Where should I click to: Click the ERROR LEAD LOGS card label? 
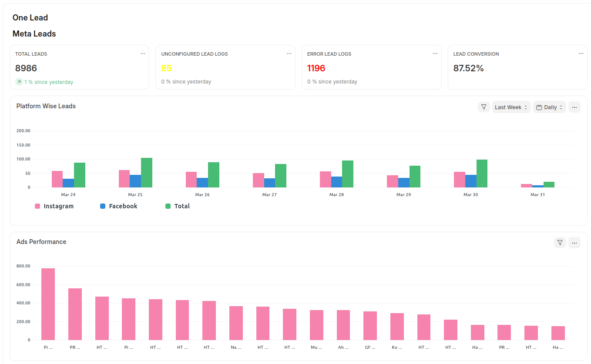329,54
